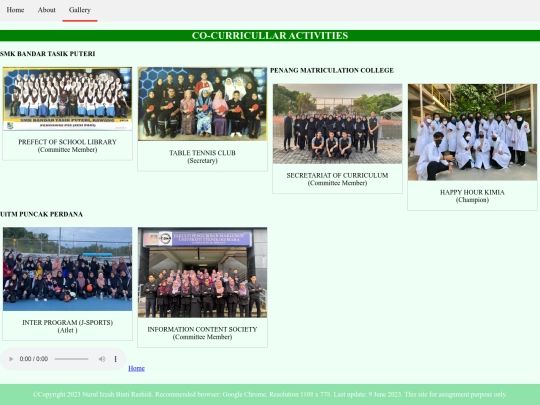Mute the audio player volume

tap(102, 359)
